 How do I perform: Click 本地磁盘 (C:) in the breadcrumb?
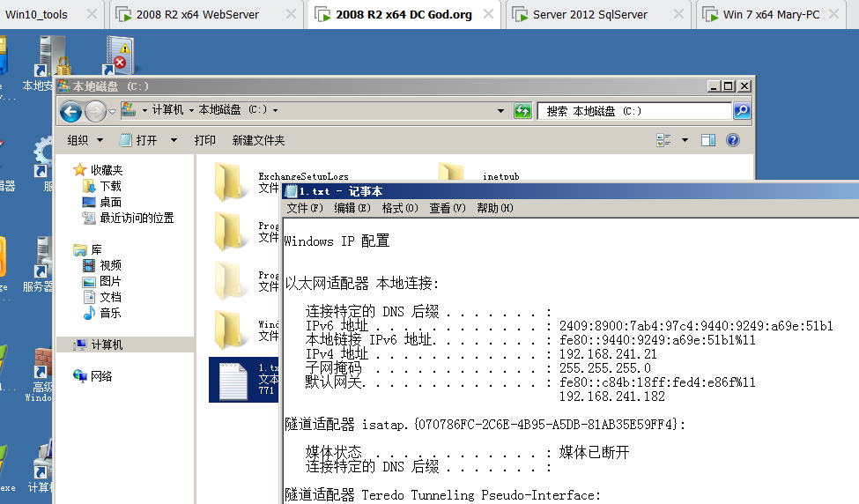tap(233, 110)
